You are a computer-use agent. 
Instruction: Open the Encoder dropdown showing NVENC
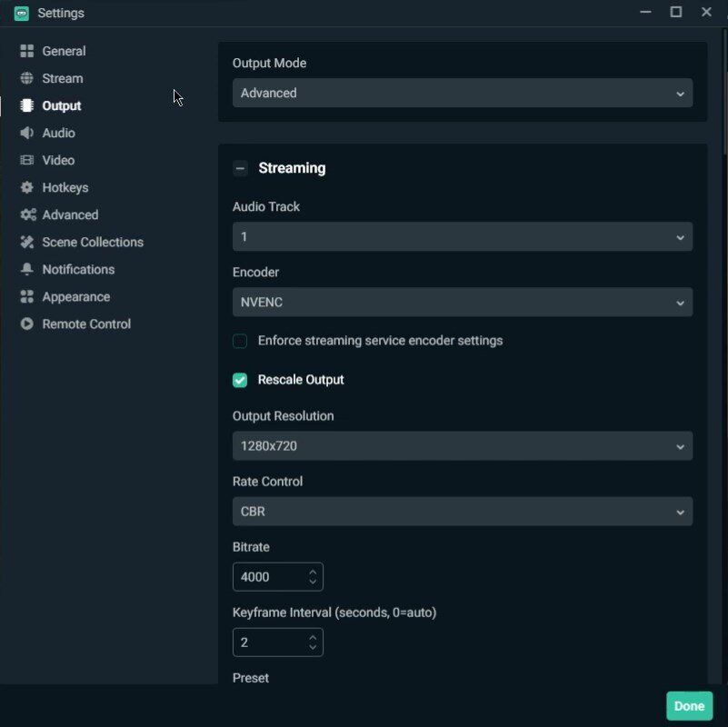tap(462, 302)
